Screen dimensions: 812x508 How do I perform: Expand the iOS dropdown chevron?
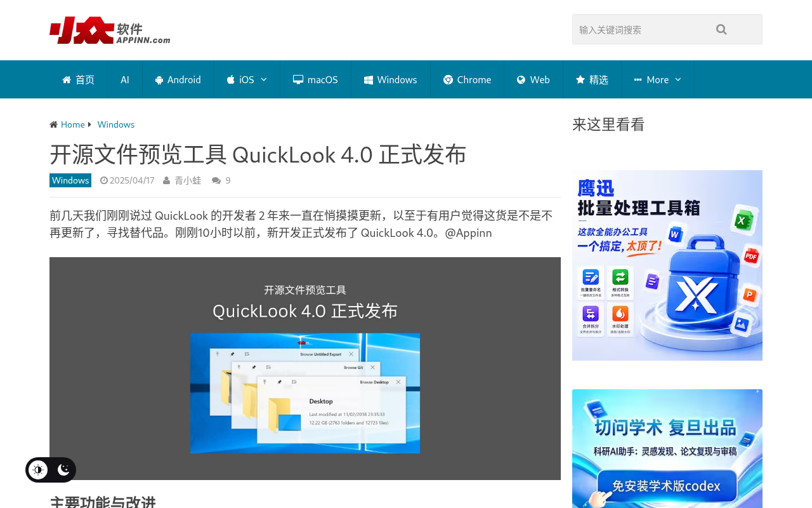(264, 79)
